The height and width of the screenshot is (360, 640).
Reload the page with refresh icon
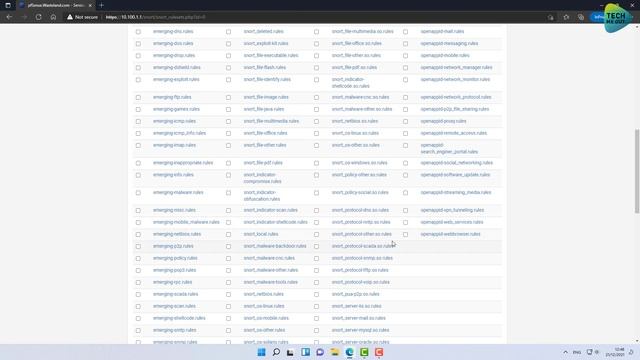(38, 17)
